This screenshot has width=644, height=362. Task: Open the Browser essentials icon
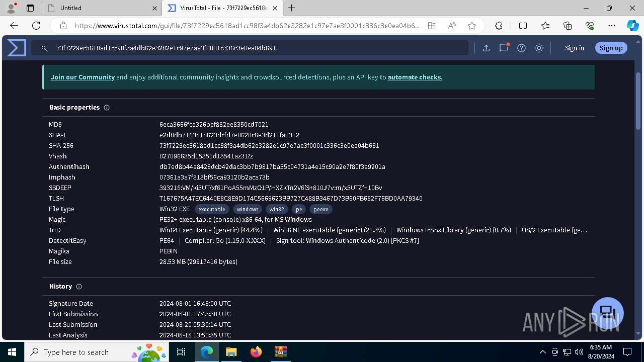[590, 26]
